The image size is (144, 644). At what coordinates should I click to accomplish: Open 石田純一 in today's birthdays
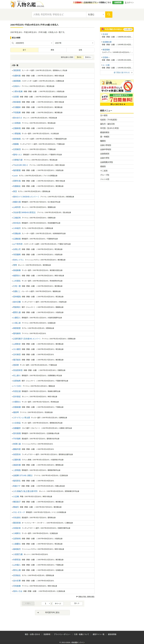106,58
